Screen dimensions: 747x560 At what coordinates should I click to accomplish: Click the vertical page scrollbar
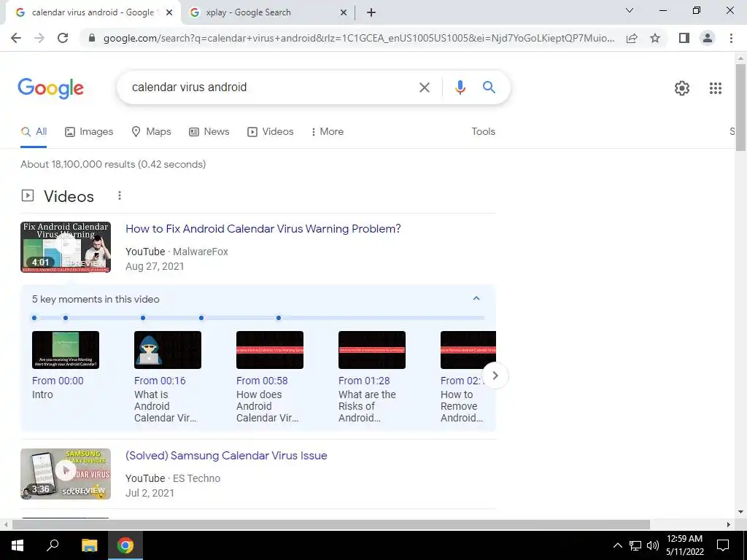[x=740, y=107]
